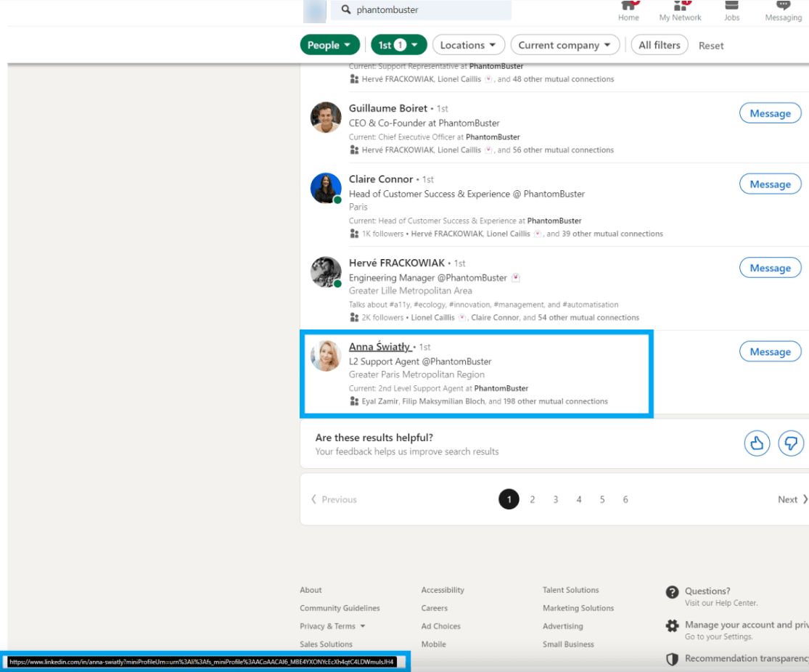Open Talent Solutions footer link

tap(570, 590)
